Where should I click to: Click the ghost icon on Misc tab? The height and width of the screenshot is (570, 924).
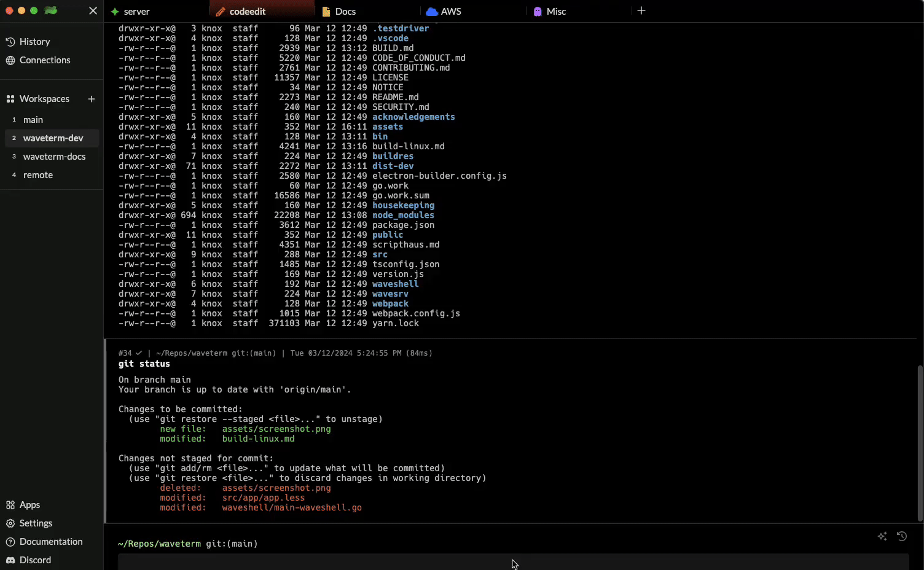pos(538,12)
